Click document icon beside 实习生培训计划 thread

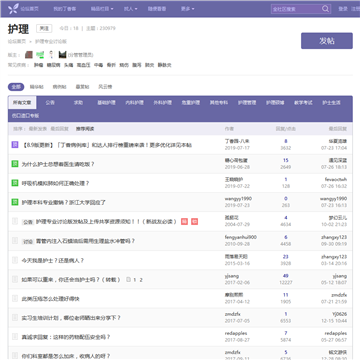pos(15,317)
